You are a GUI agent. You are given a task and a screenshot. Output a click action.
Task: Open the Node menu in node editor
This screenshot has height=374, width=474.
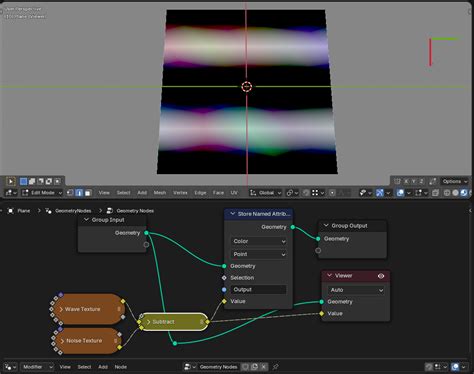click(x=121, y=367)
